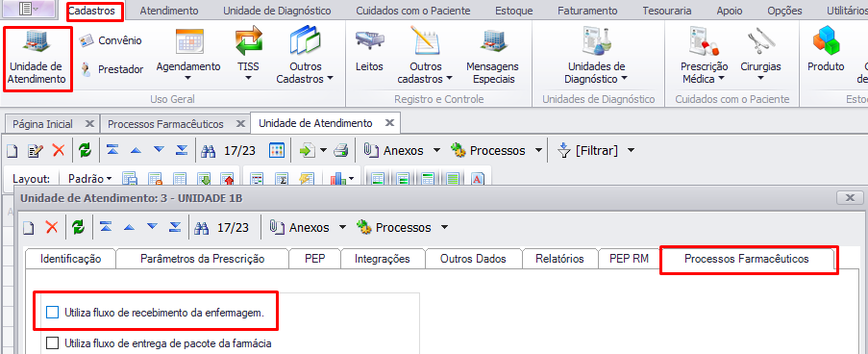Open the PEP RM tab
This screenshot has height=354, width=868.
click(629, 259)
